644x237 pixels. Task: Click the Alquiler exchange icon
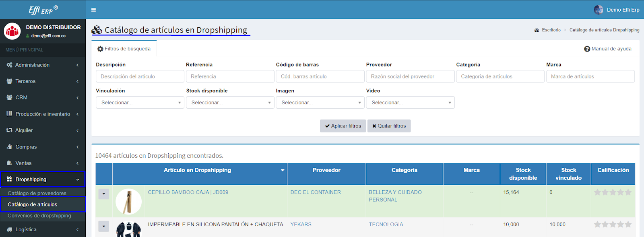tap(9, 130)
